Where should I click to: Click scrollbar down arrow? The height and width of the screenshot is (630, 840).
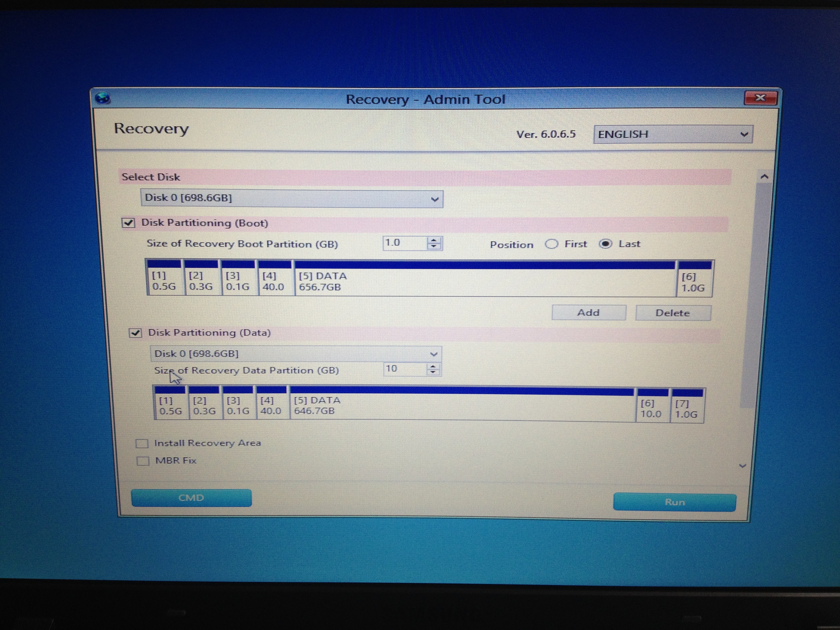coord(743,466)
